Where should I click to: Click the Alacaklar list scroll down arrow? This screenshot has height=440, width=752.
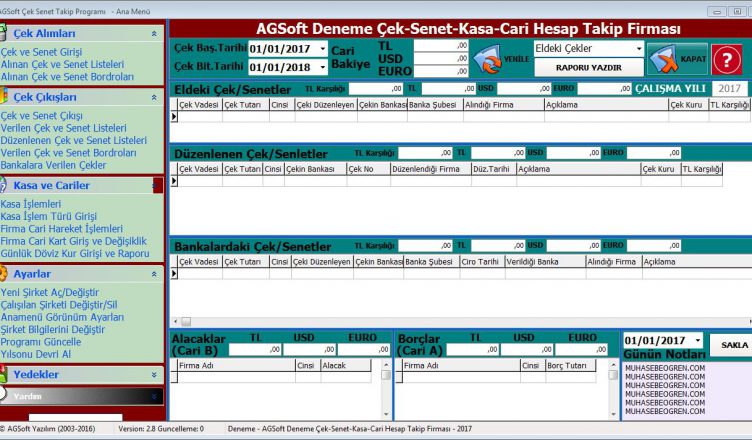coord(386,414)
